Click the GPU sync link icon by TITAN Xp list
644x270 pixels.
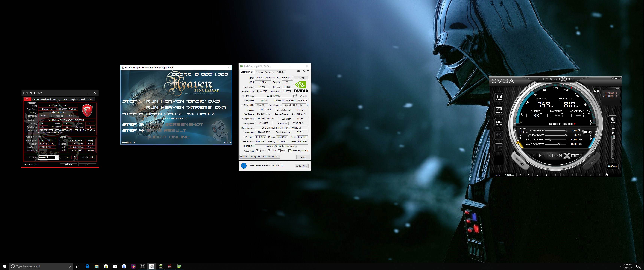618,94
